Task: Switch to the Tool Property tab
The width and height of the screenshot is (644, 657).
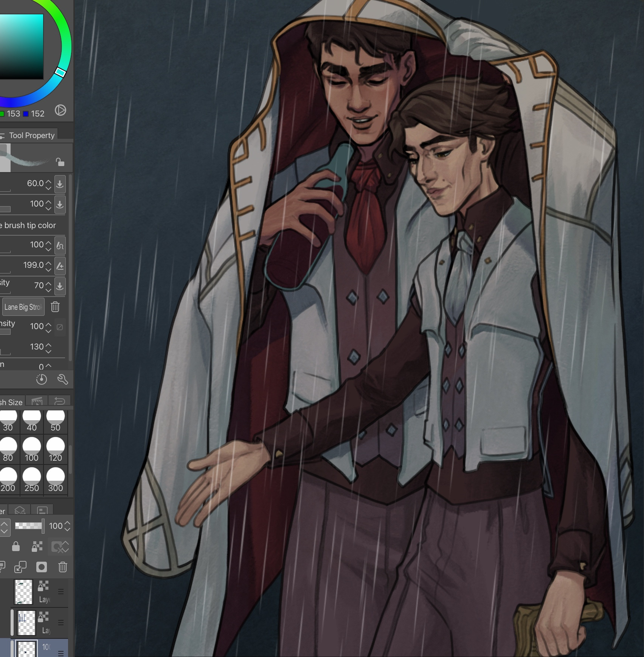Action: tap(28, 135)
